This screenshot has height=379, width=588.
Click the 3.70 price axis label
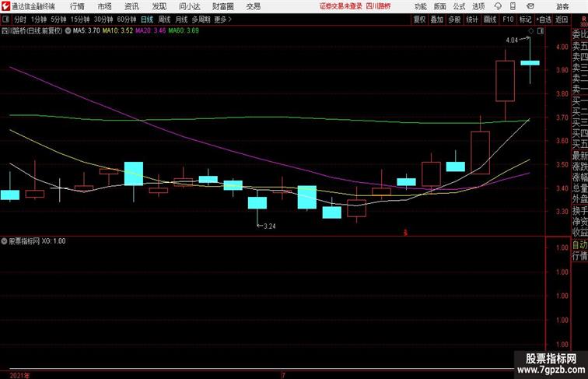(562, 118)
